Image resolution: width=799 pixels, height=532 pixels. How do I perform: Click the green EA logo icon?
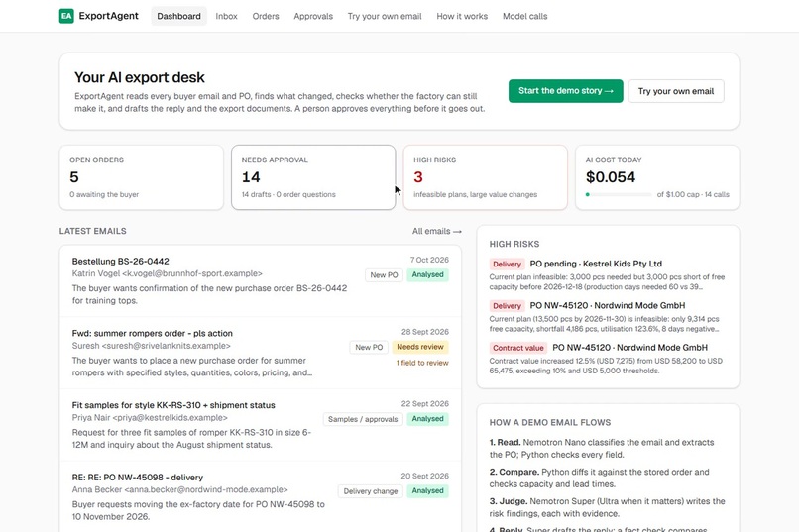coord(66,16)
